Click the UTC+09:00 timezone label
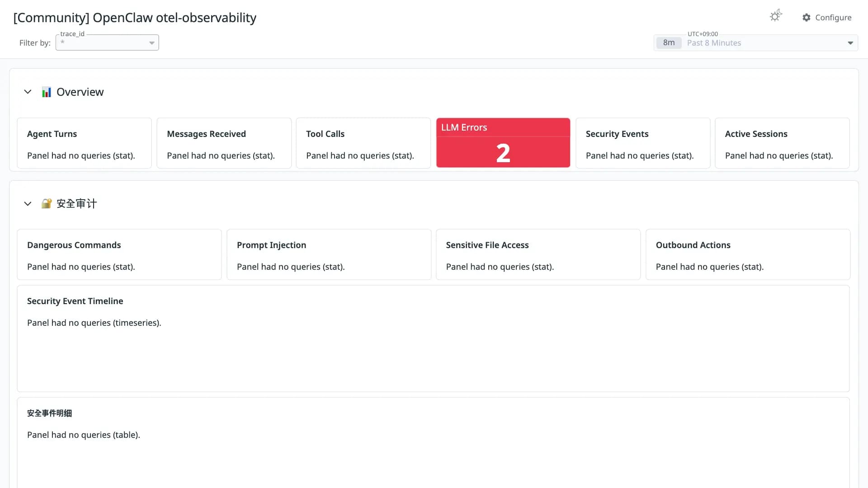This screenshot has width=868, height=488. pyautogui.click(x=703, y=34)
